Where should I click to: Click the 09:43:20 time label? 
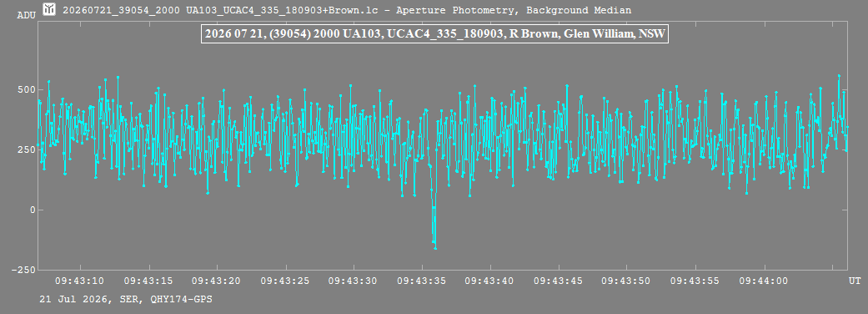[x=217, y=281]
